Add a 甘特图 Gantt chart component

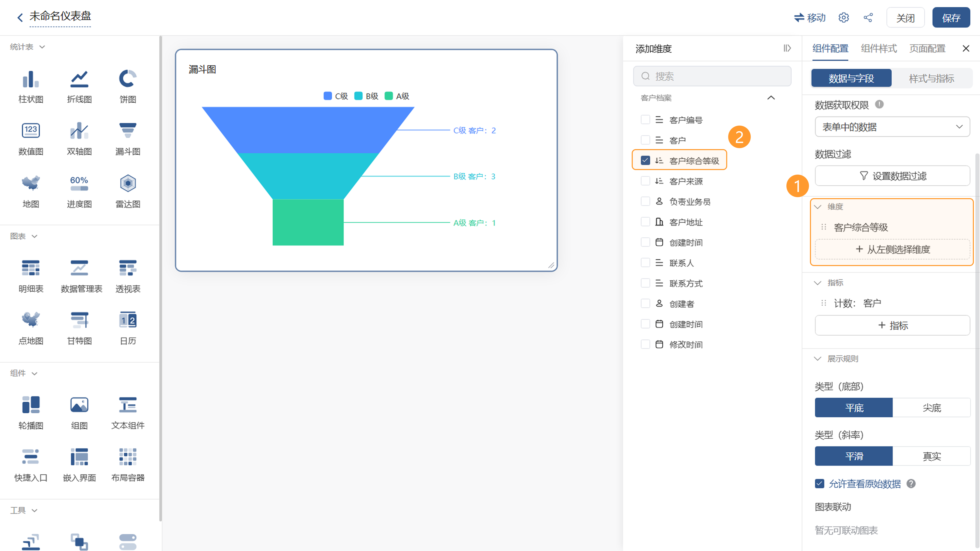tap(79, 328)
